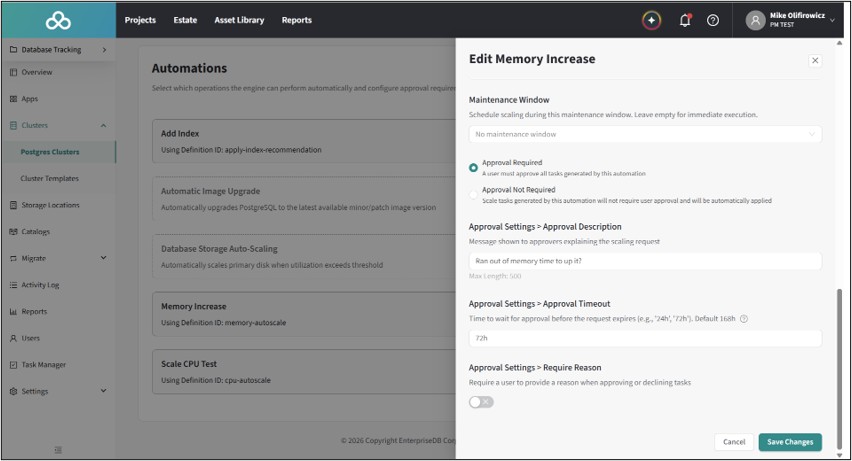Image resolution: width=852 pixels, height=461 pixels.
Task: Click the panel's vertical scrollbar thumb
Action: (840, 368)
